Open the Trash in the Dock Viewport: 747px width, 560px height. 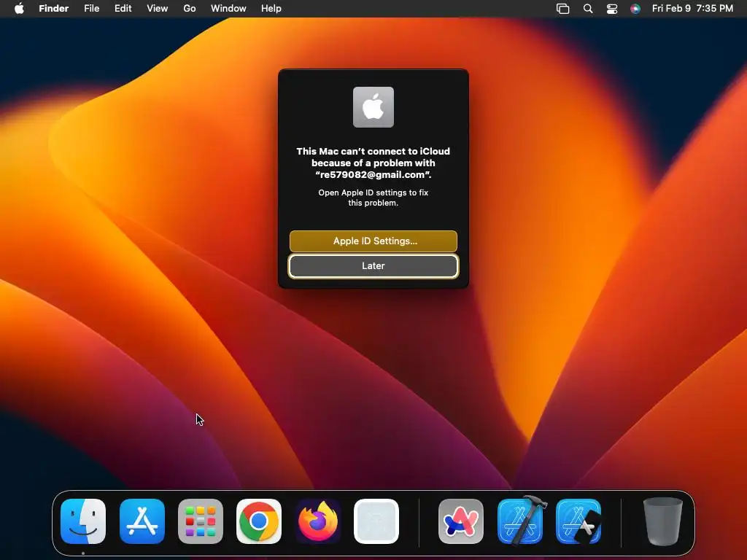coord(662,521)
